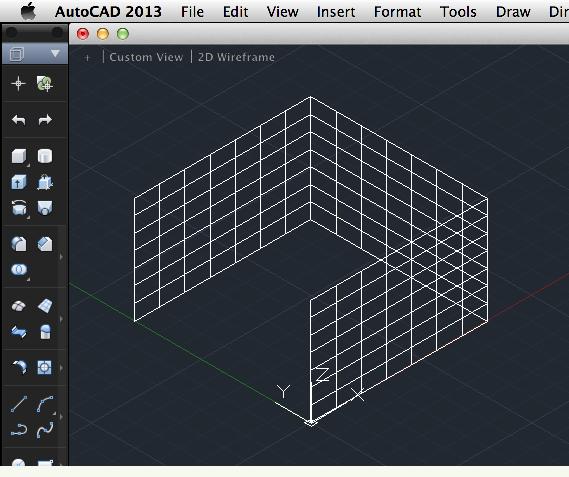Select the crosshair pick point tool
Viewport: 569px width, 477px height.
(x=18, y=83)
